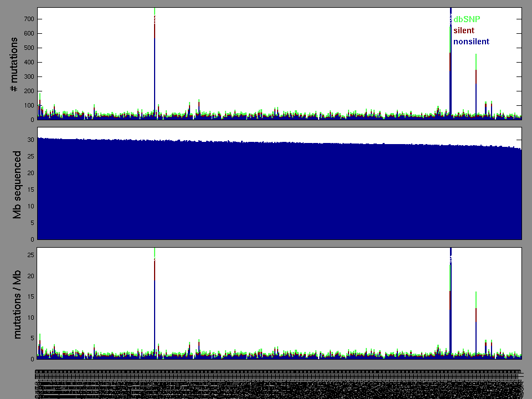Click the green dbSNP legend label
The image size is (532, 399).
467,19
